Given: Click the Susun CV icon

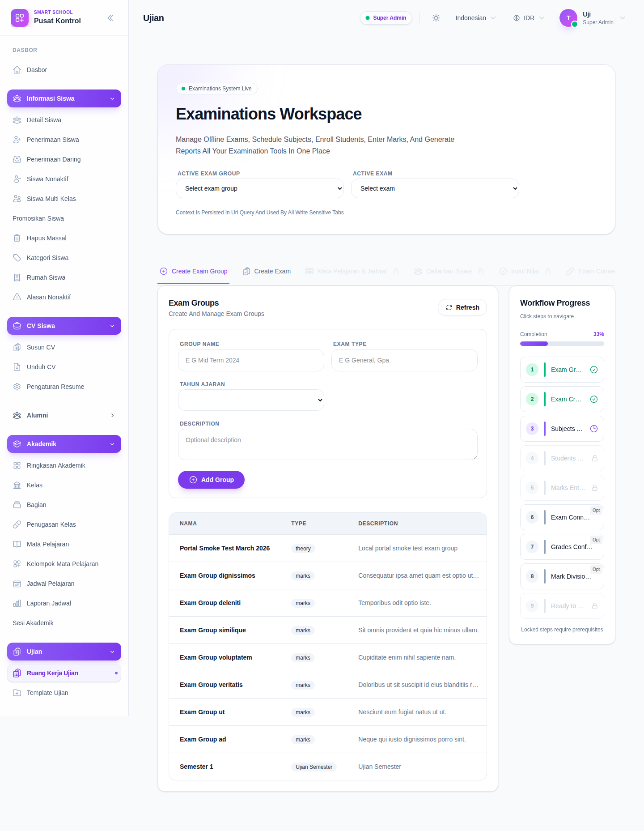Looking at the screenshot, I should pyautogui.click(x=17, y=347).
